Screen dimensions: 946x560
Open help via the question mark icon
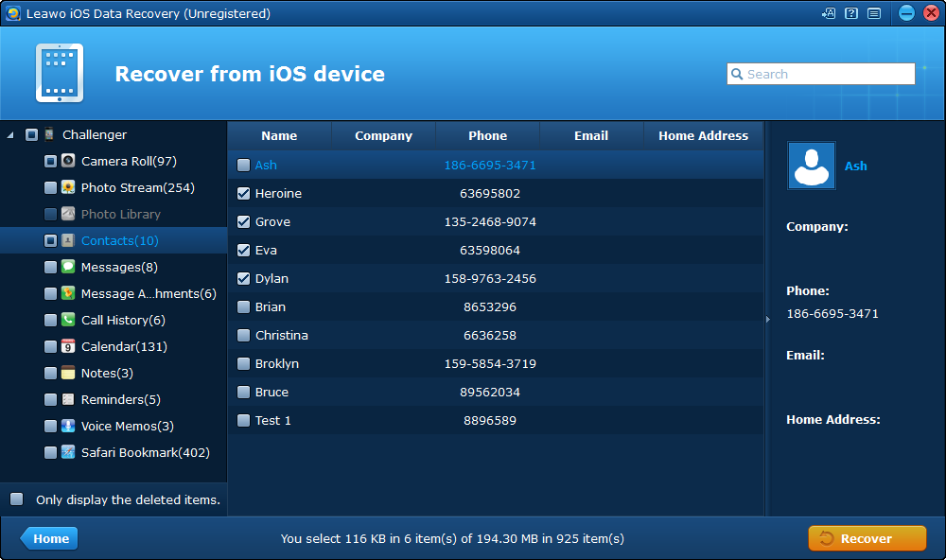pos(851,13)
